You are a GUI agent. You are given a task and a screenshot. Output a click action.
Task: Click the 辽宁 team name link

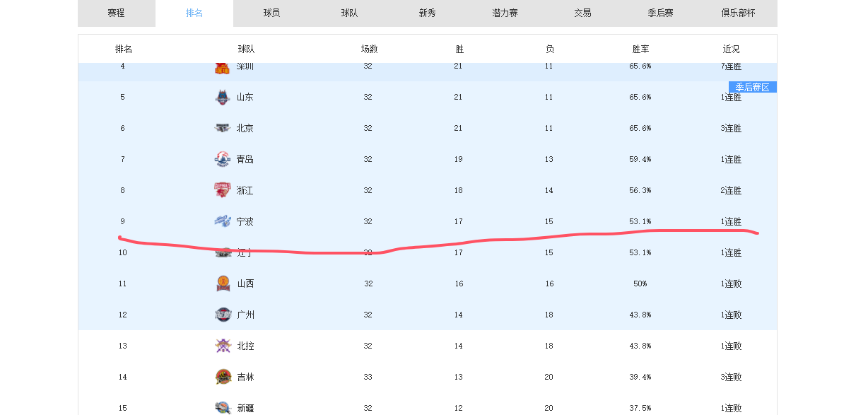click(245, 252)
